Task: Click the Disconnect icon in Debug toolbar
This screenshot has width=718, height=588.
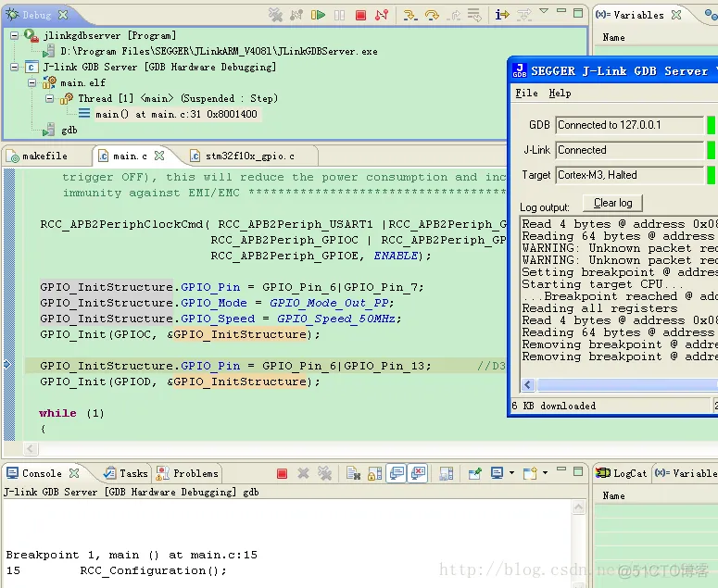Action: pyautogui.click(x=382, y=15)
